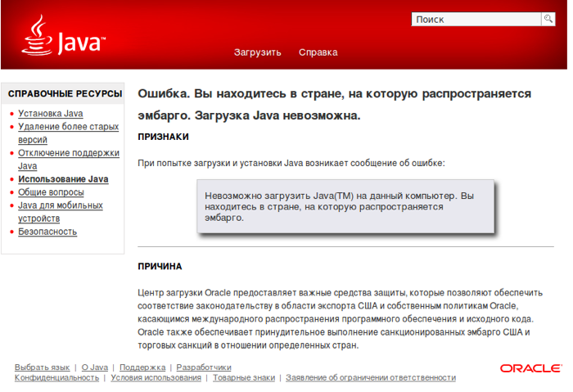Select the Использование Java sidebar link
This screenshot has height=392, width=573.
point(63,179)
